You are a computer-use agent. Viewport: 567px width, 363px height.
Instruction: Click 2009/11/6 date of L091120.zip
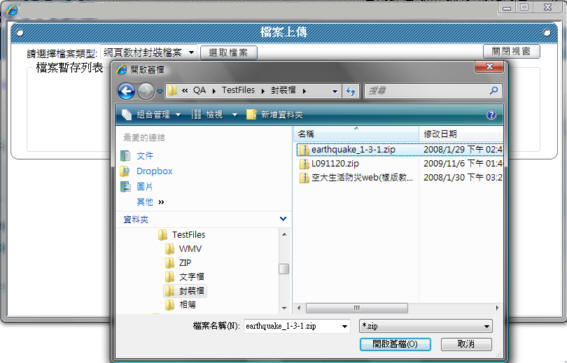tap(462, 164)
